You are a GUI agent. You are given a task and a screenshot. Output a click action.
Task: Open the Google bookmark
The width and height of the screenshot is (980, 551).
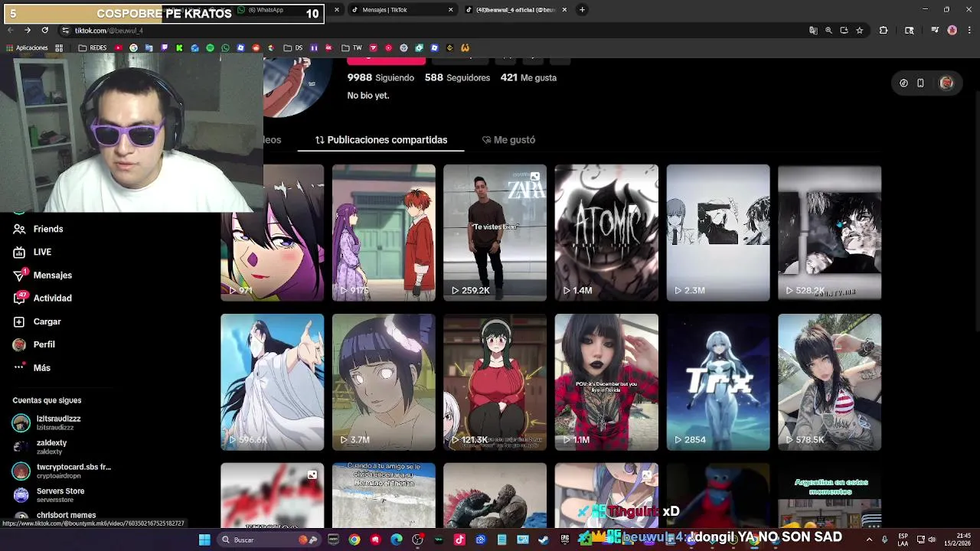click(x=134, y=47)
